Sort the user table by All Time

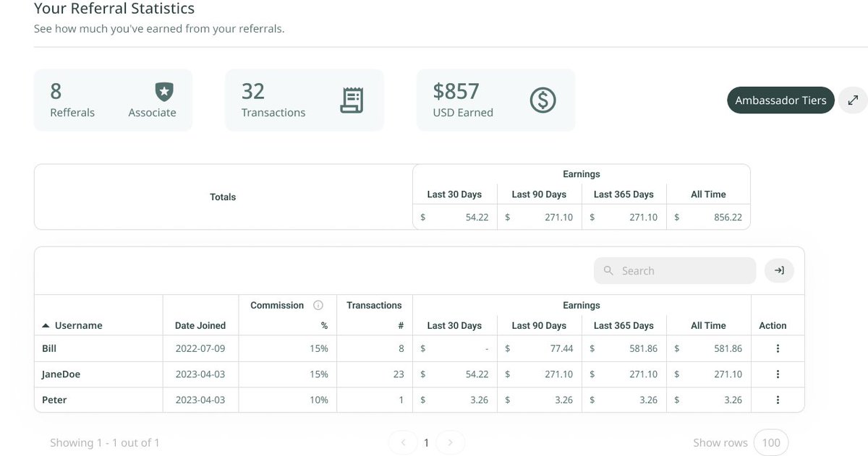point(708,326)
